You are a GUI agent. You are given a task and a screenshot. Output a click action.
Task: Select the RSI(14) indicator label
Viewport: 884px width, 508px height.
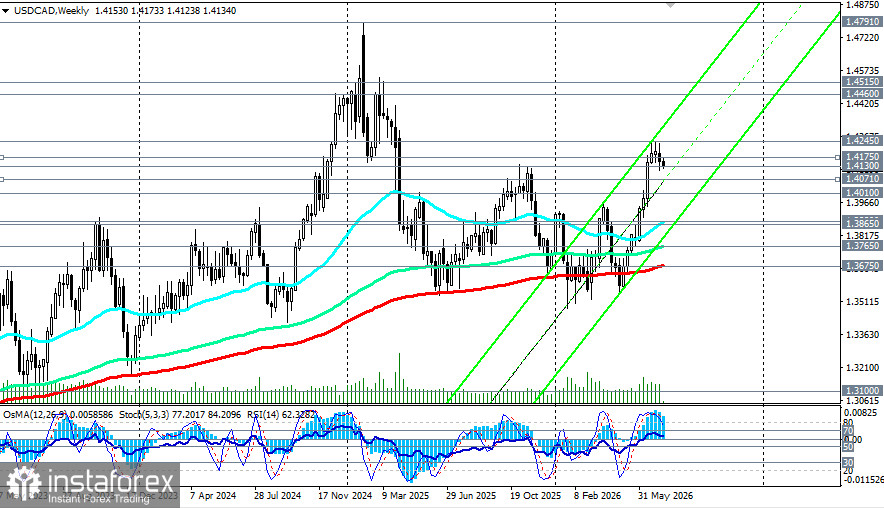[262, 414]
